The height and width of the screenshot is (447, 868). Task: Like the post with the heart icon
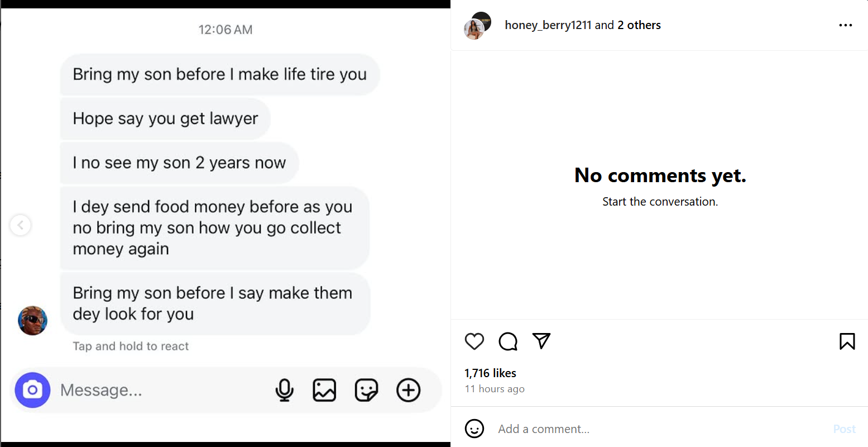(474, 341)
